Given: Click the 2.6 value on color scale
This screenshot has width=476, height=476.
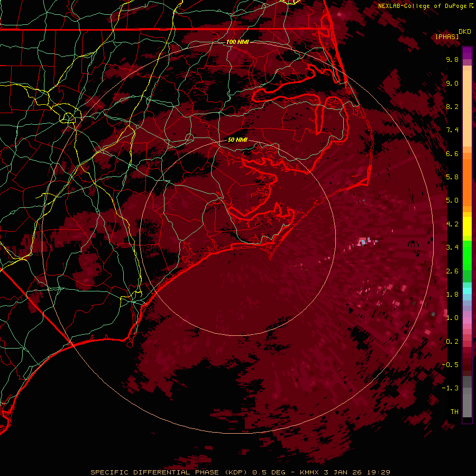Looking at the screenshot, I should pyautogui.click(x=452, y=271).
